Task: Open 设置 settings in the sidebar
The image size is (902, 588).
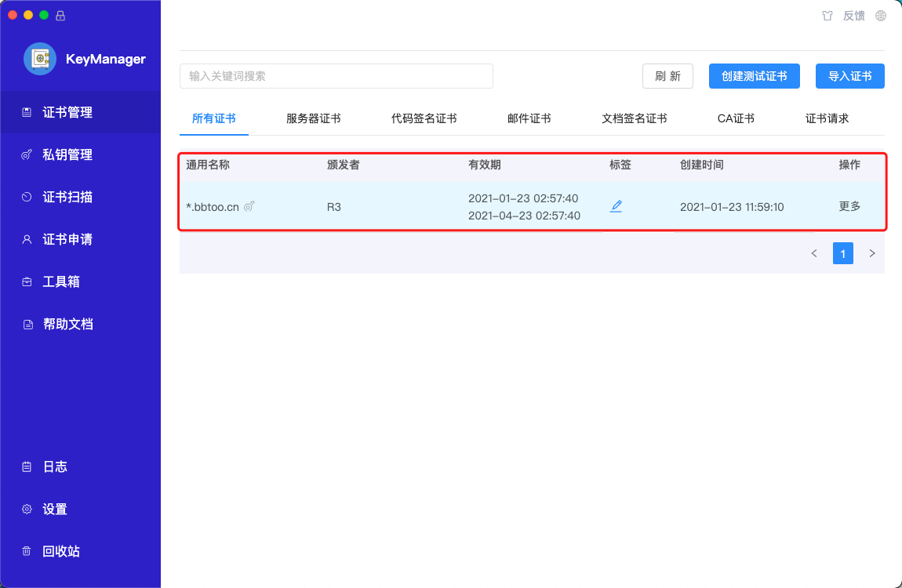Action: coord(55,509)
